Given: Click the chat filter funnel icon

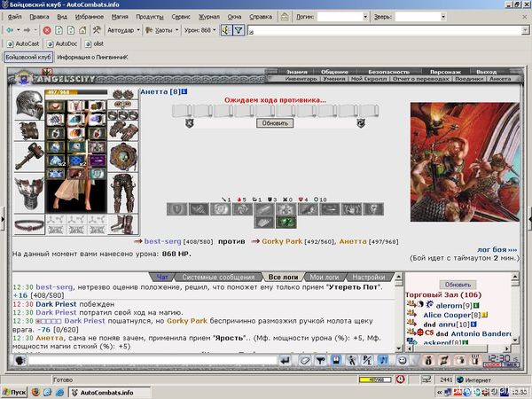Looking at the screenshot, I should [x=320, y=360].
